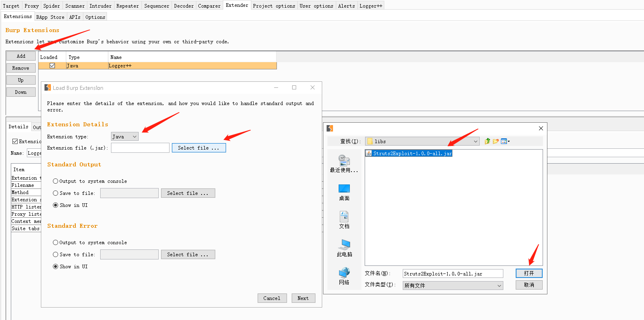Maximize the Load Burp Extension dialog
The height and width of the screenshot is (320, 644).
(x=294, y=87)
